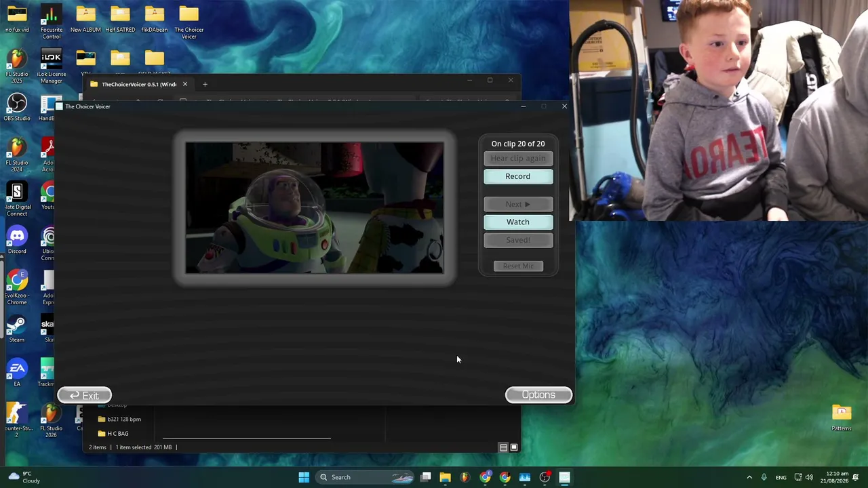Click the Record button
868x488 pixels.
[518, 176]
